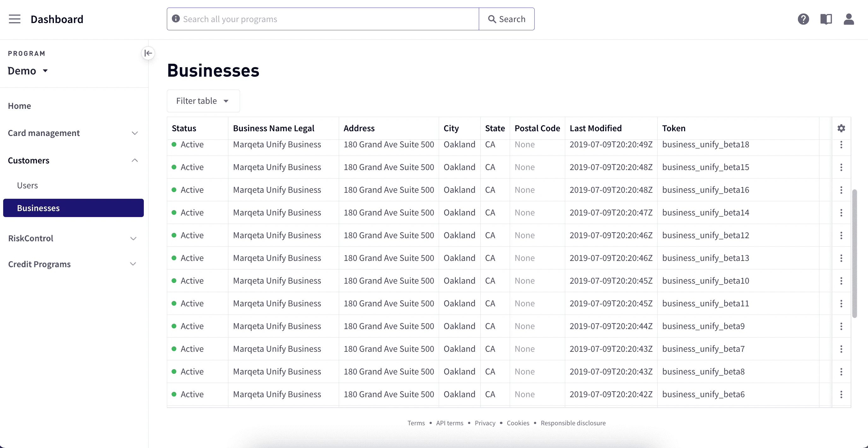Open three-dot menu for business_unify_beta6
868x448 pixels.
coord(841,394)
